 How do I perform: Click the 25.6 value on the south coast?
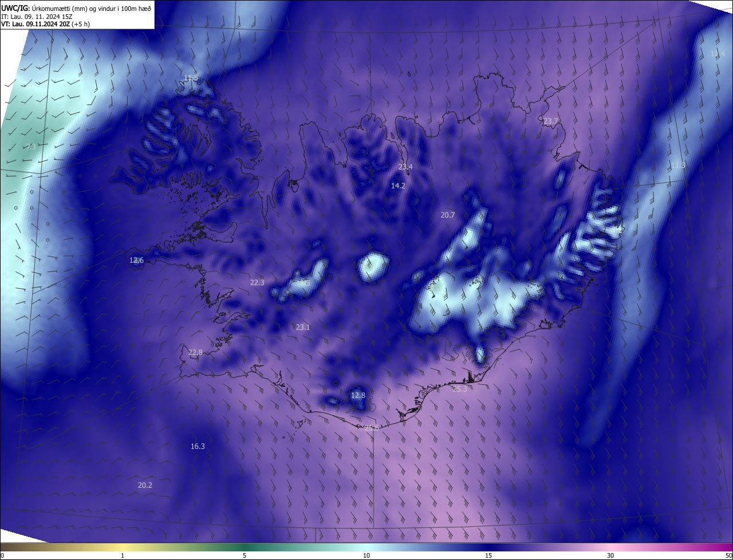372,428
